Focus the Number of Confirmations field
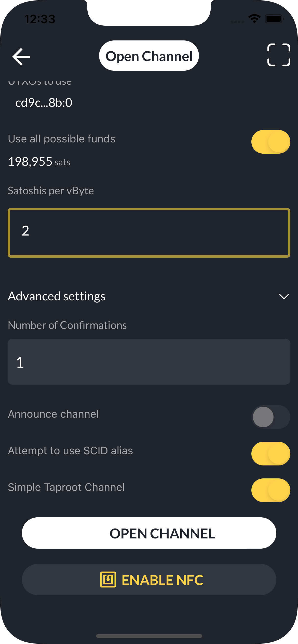Screen dimensions: 298x644 149,361
